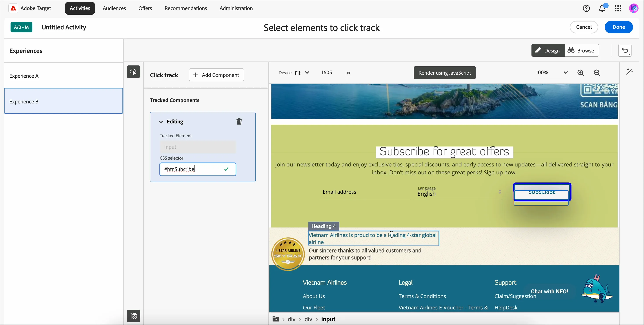Switch to Design mode

548,51
